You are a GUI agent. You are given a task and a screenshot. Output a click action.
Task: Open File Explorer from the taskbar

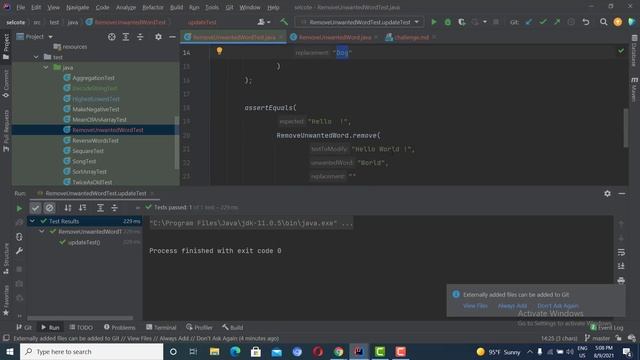tap(214, 351)
